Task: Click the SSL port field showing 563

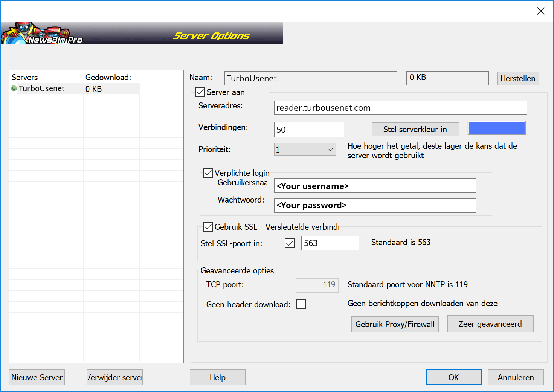Action: tap(330, 243)
